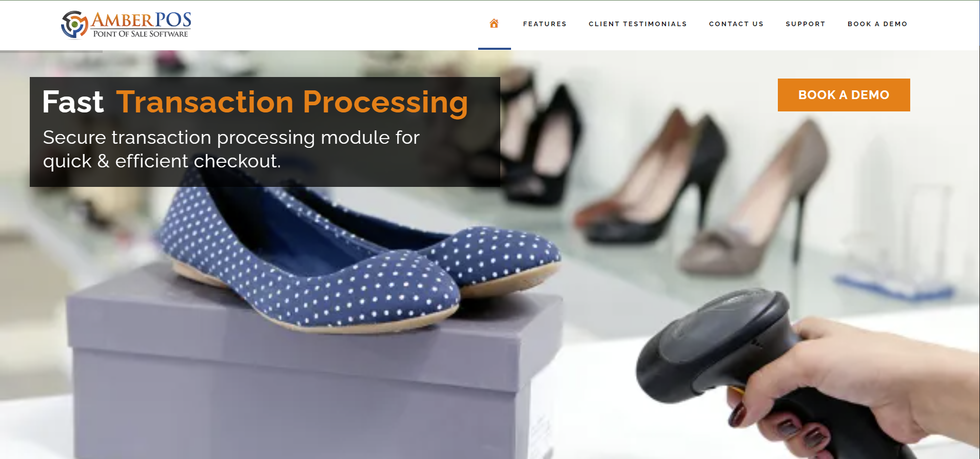
Task: Click the orange Home icon in navigation
Action: (494, 24)
